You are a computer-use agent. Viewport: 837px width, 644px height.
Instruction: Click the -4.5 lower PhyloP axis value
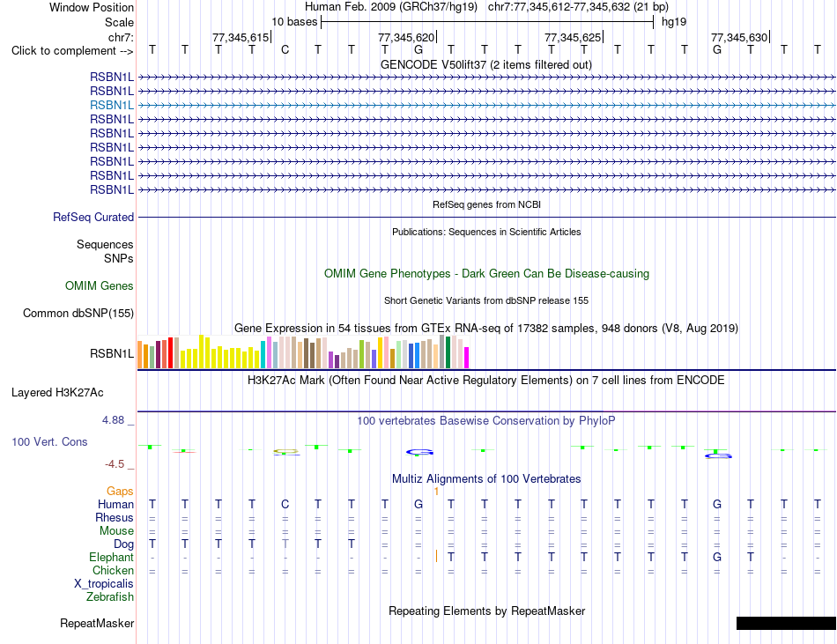click(115, 464)
